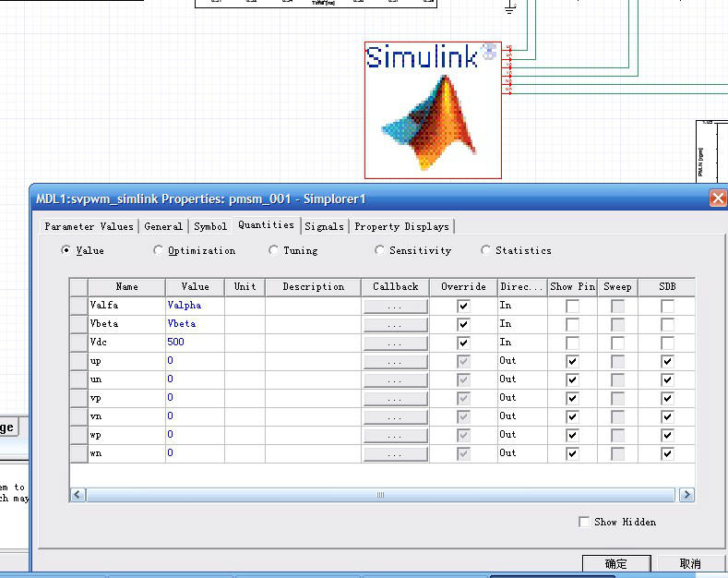Viewport: 728px width, 578px height.
Task: Select the row header for wn
Action: [79, 454]
